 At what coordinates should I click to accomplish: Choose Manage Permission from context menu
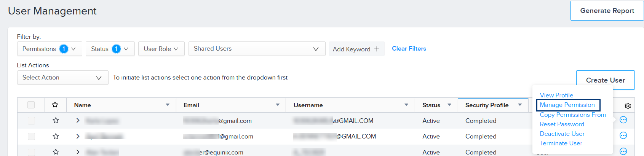tap(567, 105)
